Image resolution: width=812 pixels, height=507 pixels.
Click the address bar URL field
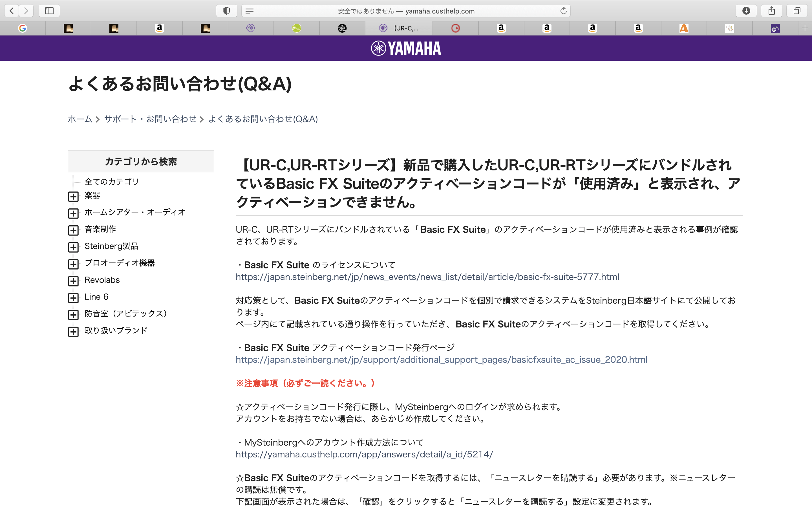pyautogui.click(x=406, y=11)
